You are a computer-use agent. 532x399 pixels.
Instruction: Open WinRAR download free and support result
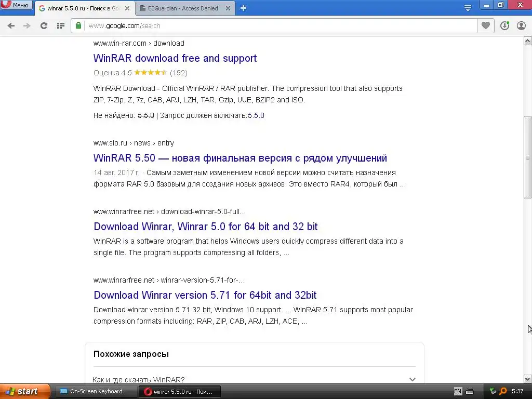(x=175, y=58)
